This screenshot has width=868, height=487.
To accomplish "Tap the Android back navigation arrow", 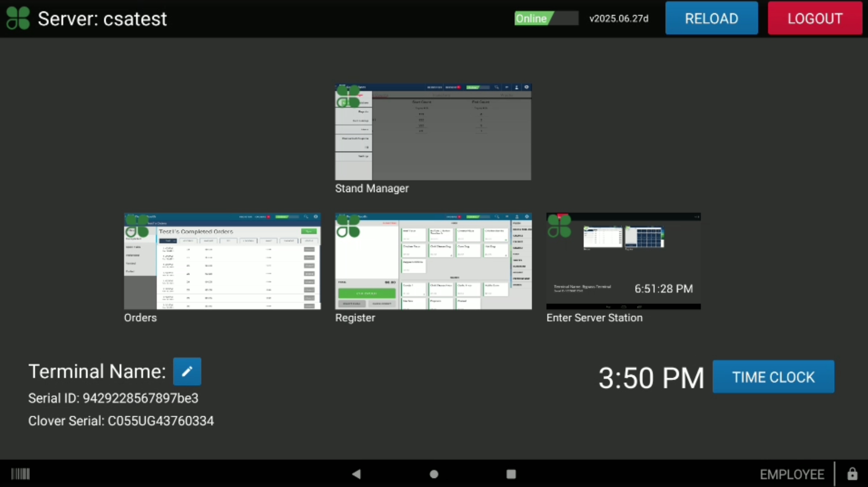I will [356, 474].
